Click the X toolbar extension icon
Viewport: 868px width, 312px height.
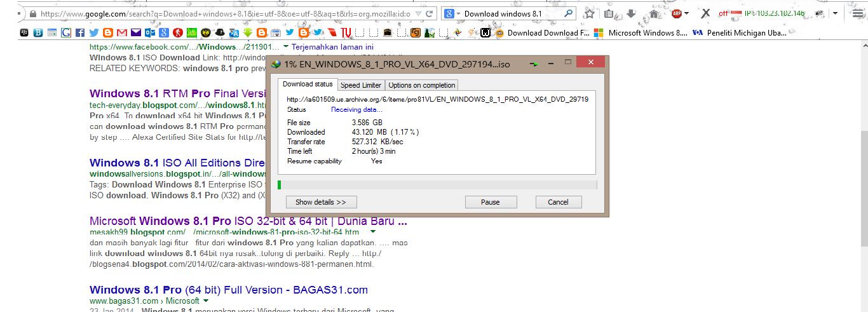[x=705, y=13]
